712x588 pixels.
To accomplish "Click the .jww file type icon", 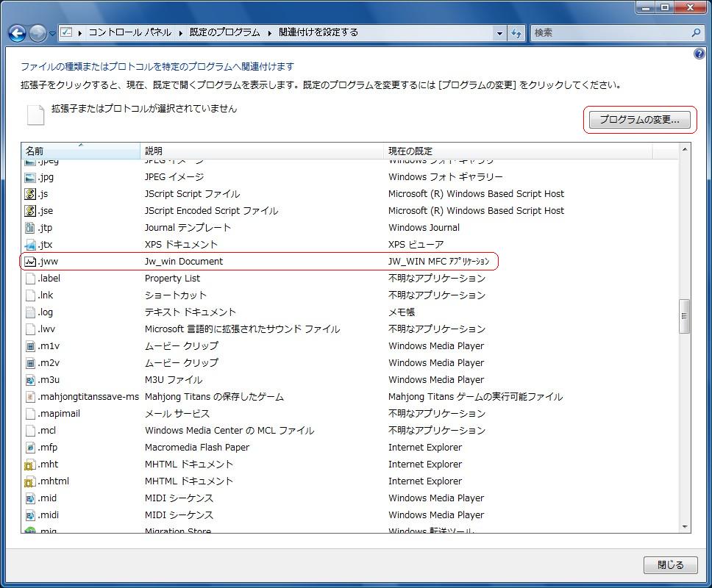I will (30, 261).
